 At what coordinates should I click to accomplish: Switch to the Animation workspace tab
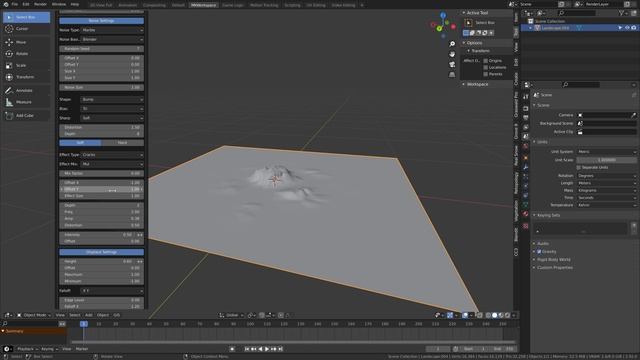point(127,5)
